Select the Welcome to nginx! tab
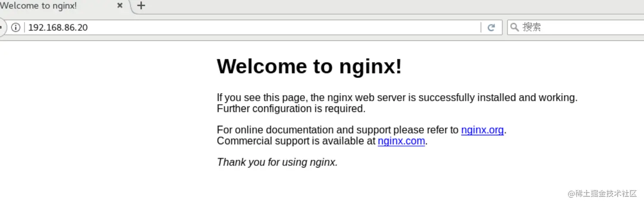 [65, 6]
